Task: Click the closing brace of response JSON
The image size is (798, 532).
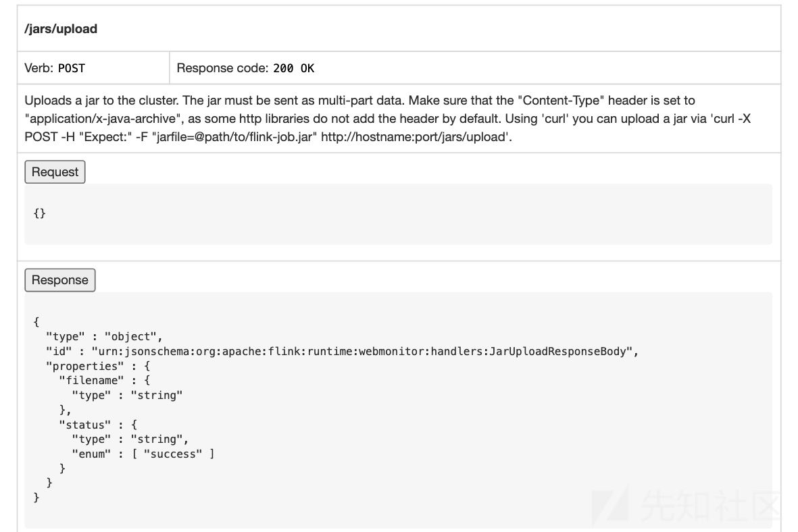Action: tap(36, 498)
